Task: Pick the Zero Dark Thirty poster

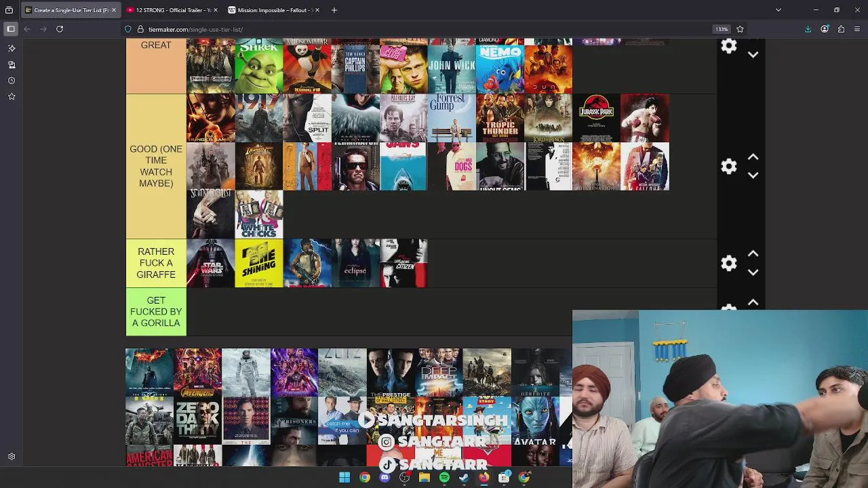Action: point(197,421)
